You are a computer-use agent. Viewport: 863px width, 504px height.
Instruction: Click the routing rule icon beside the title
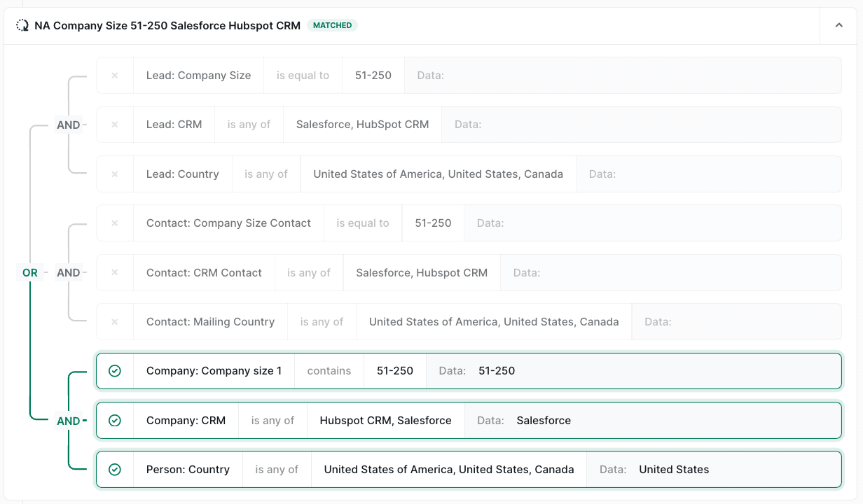pyautogui.click(x=22, y=26)
